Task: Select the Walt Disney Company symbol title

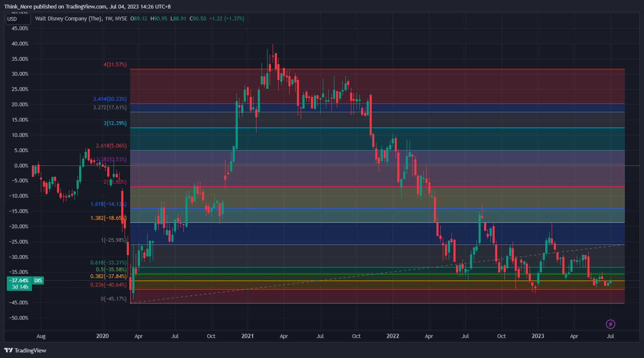Action: click(x=68, y=19)
